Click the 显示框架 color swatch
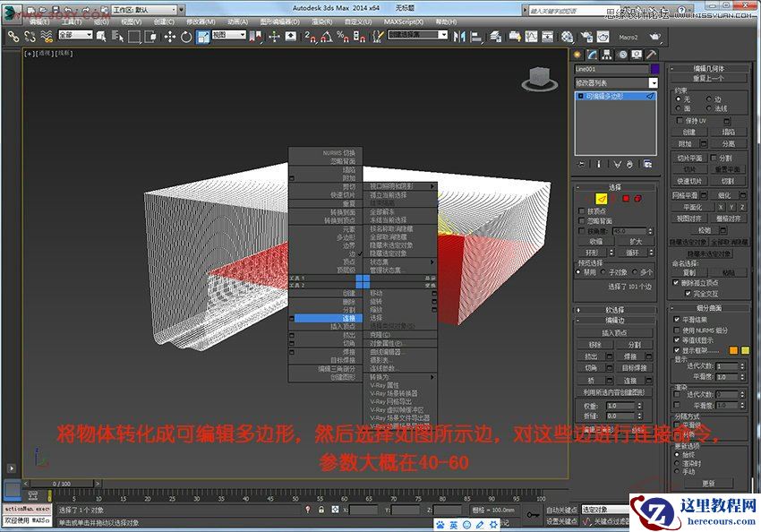Image resolution: width=761 pixels, height=532 pixels. click(734, 350)
